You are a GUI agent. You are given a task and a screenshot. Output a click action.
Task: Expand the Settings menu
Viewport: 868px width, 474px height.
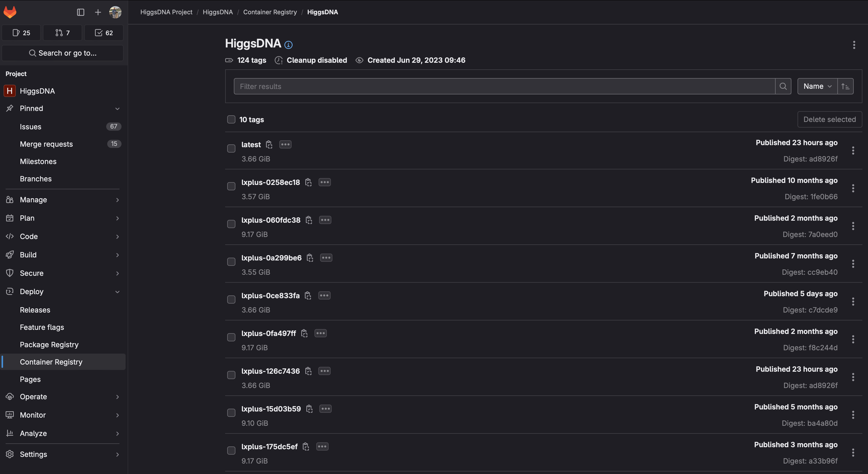click(x=63, y=454)
